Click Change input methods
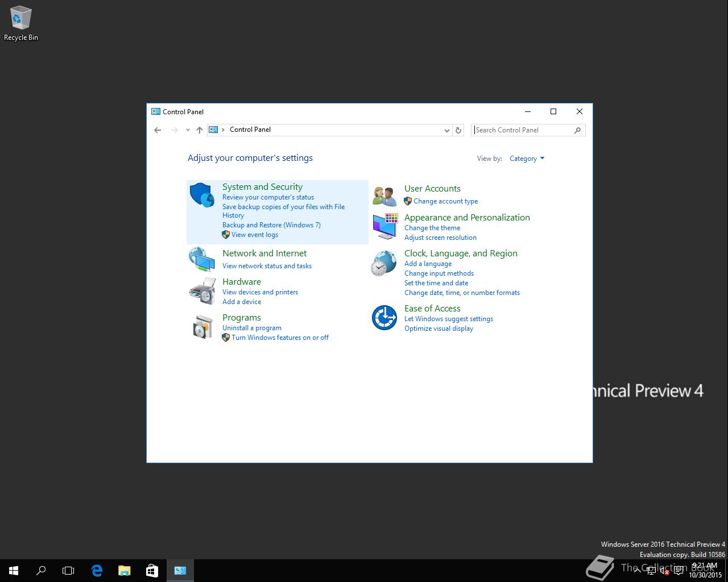Image resolution: width=728 pixels, height=582 pixels. [x=439, y=273]
